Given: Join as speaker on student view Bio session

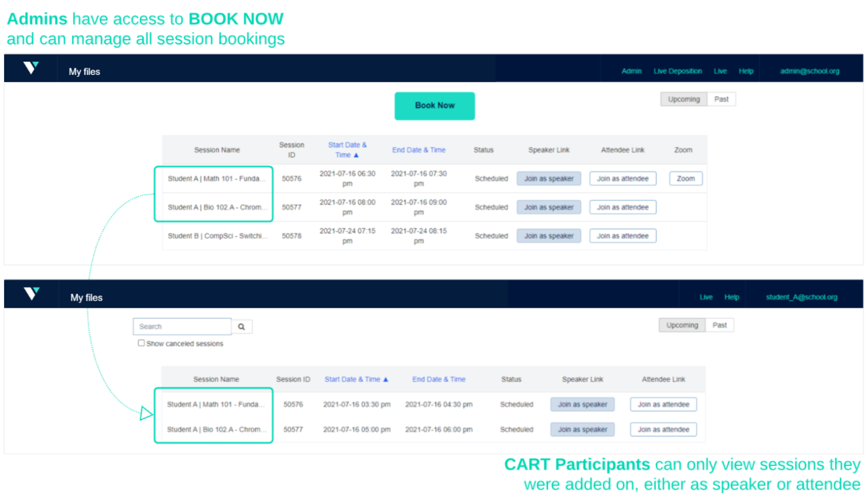Looking at the screenshot, I should pyautogui.click(x=582, y=429).
